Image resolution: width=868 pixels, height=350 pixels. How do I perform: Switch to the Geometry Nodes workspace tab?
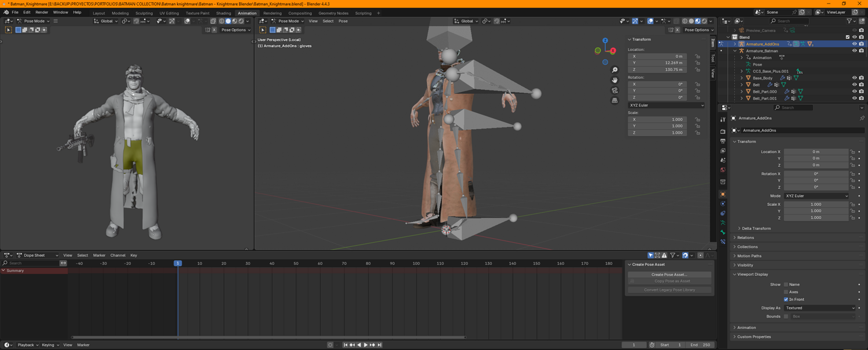[x=333, y=13]
